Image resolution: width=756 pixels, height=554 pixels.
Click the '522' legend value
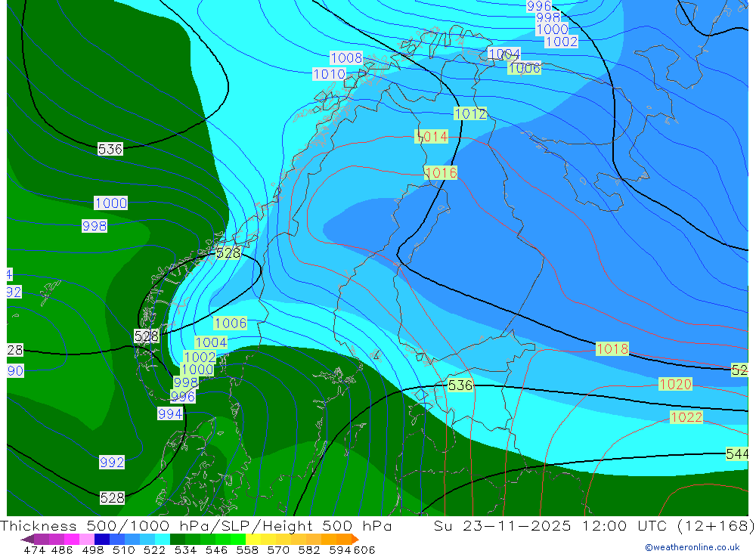155,549
